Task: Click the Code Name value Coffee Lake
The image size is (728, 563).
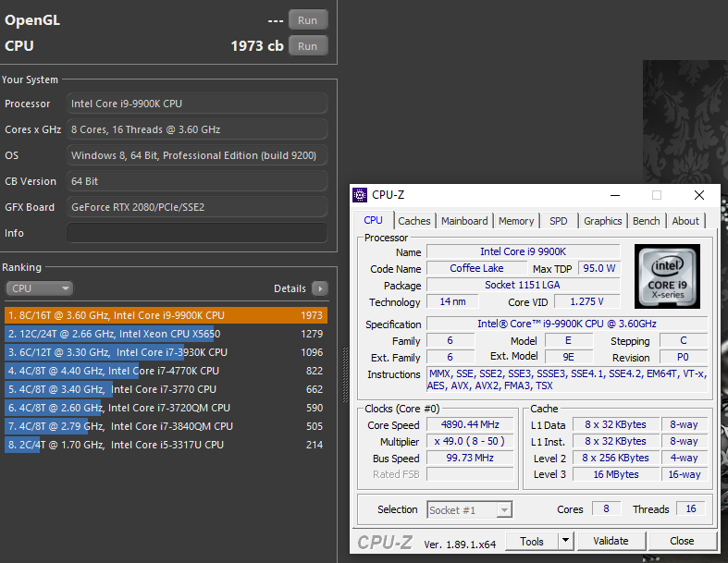Action: 476,268
